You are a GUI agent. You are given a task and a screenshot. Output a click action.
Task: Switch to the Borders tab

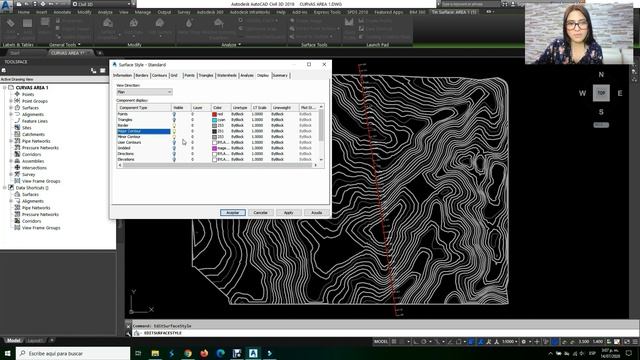coord(142,76)
